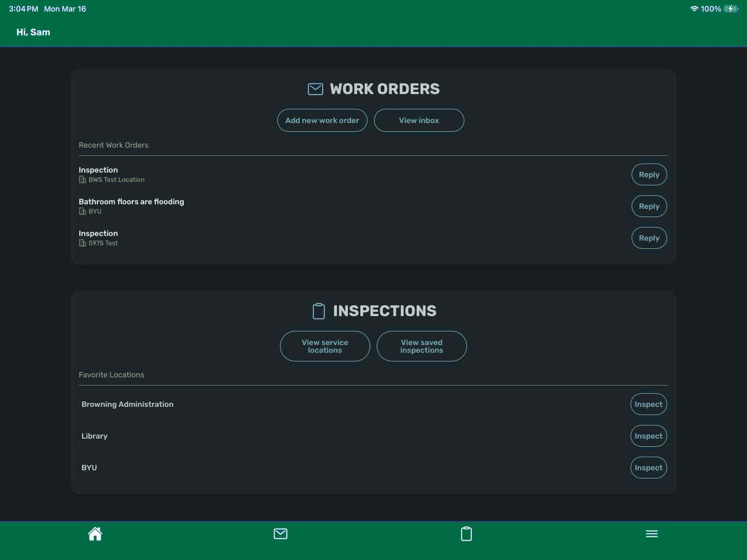Select the BWS Test Location text

click(x=116, y=180)
